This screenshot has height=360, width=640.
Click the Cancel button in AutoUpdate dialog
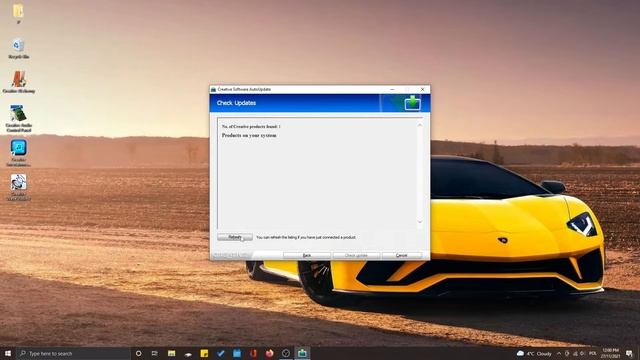click(x=402, y=255)
